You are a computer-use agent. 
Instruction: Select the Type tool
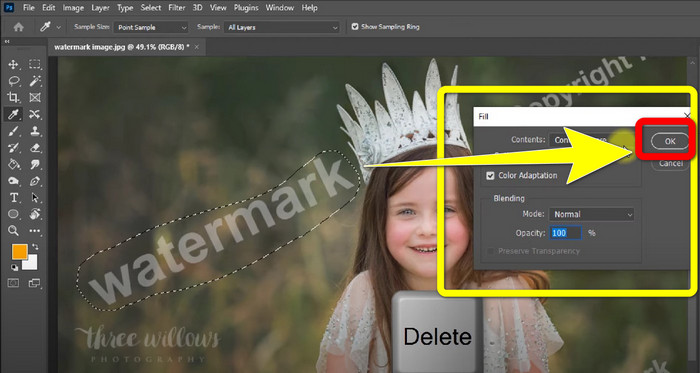point(13,198)
